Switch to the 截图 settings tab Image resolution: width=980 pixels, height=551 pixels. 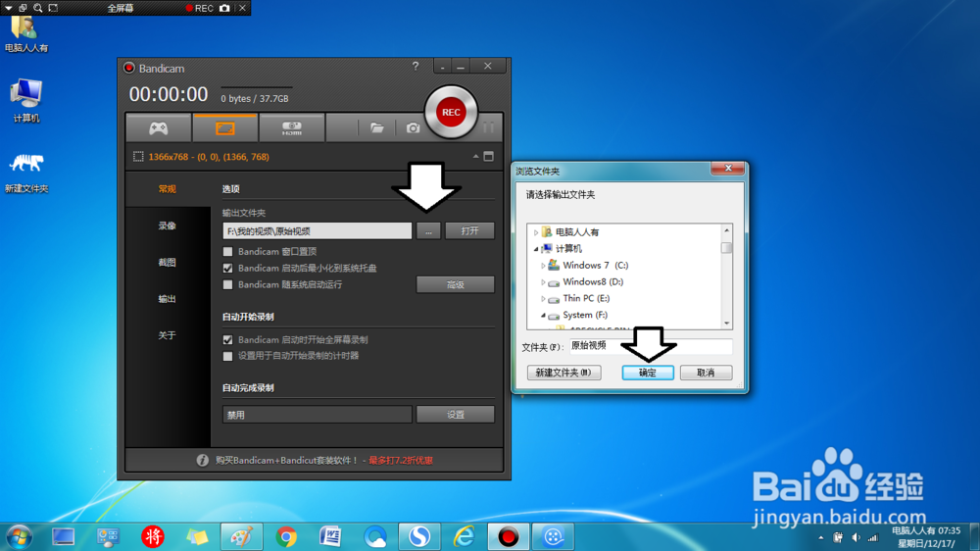[x=167, y=263]
